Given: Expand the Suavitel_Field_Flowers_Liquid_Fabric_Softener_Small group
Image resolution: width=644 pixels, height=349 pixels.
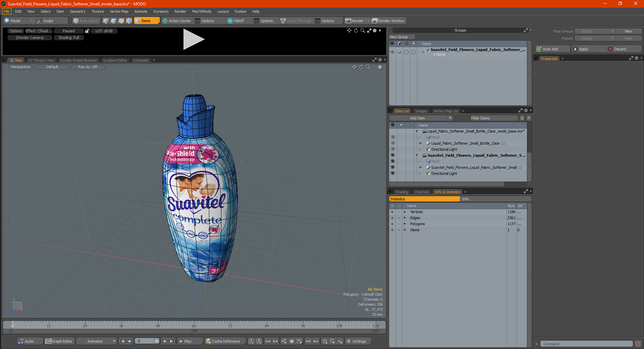Looking at the screenshot, I should (421, 167).
